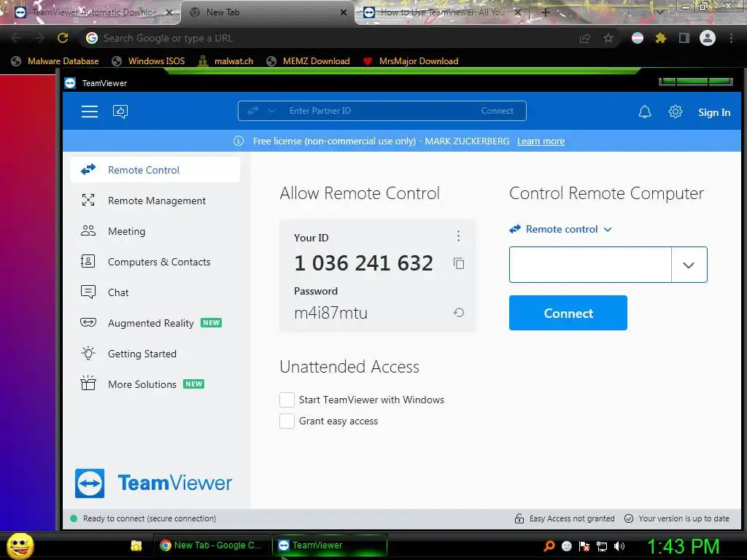Viewport: 747px width, 560px height.
Task: Click Easy Access not granted status
Action: point(565,518)
